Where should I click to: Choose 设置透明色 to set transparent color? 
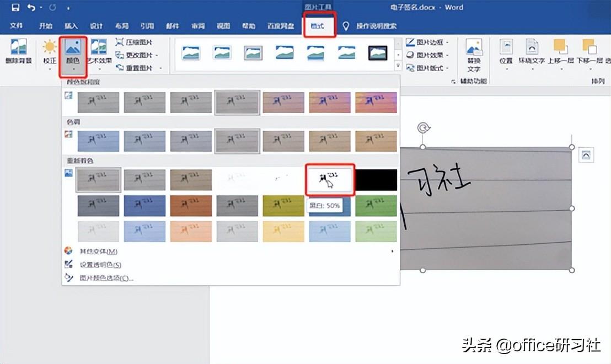(x=98, y=264)
